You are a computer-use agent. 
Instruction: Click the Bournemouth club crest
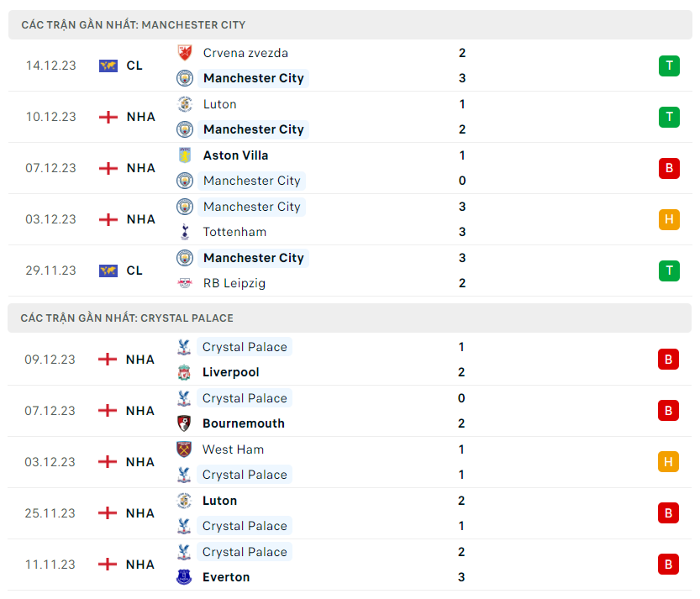click(x=184, y=423)
